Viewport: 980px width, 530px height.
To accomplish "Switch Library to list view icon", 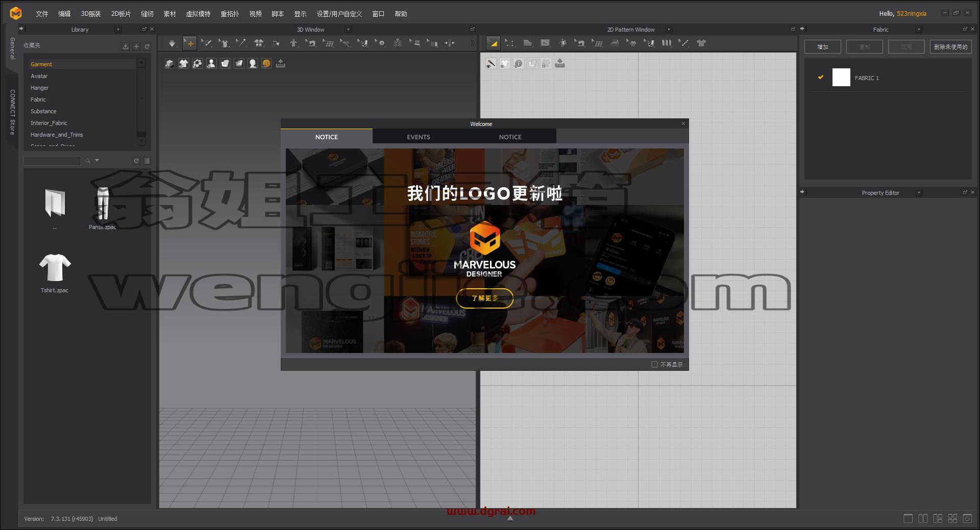I will 147,161.
